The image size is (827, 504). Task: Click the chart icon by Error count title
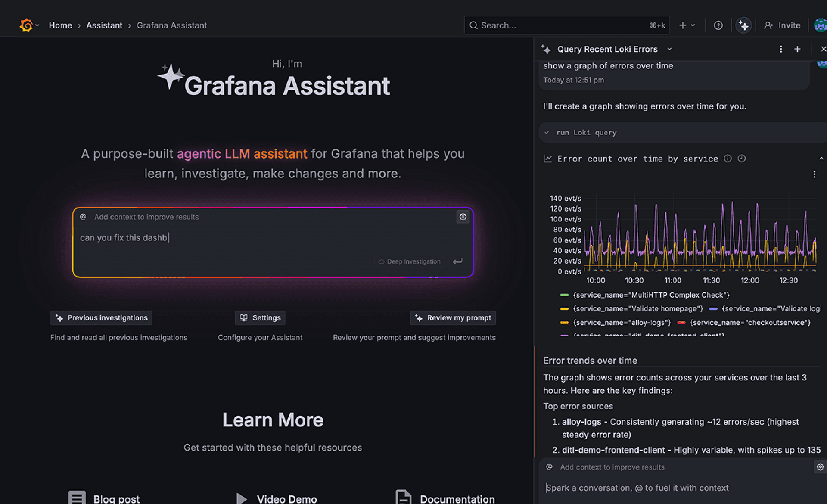coord(547,159)
